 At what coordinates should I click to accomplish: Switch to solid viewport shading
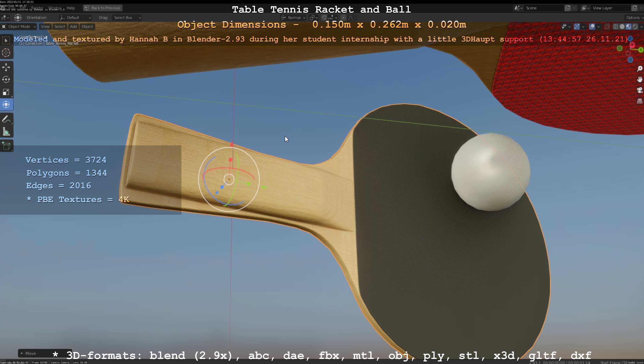pyautogui.click(x=622, y=26)
